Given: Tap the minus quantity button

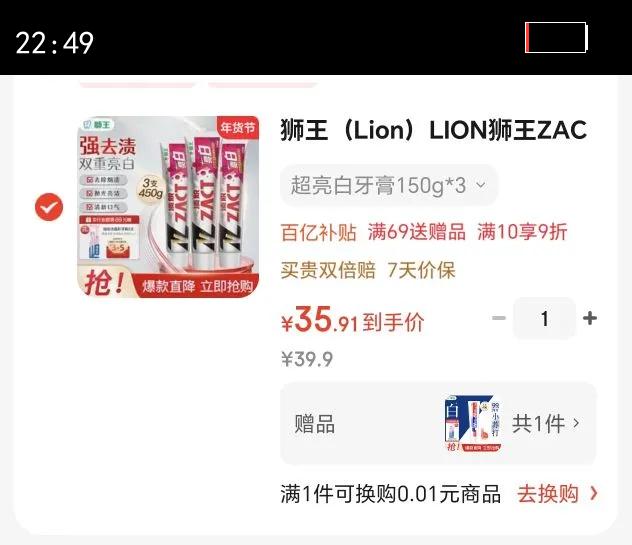Looking at the screenshot, I should tap(499, 318).
